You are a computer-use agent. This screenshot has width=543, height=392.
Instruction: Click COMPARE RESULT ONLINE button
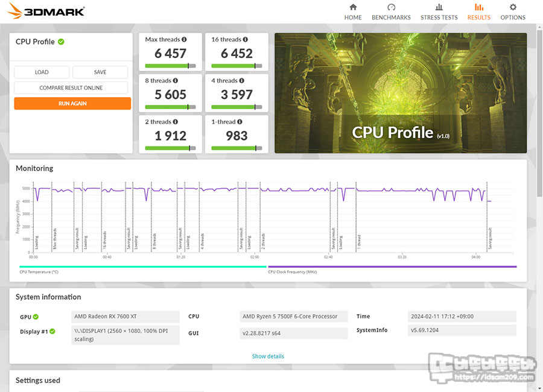(x=71, y=88)
